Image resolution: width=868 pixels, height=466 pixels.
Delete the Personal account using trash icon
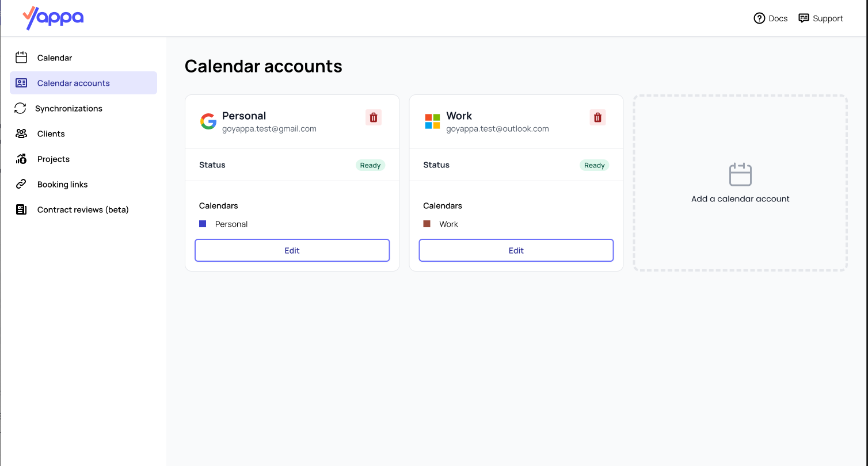pos(374,117)
